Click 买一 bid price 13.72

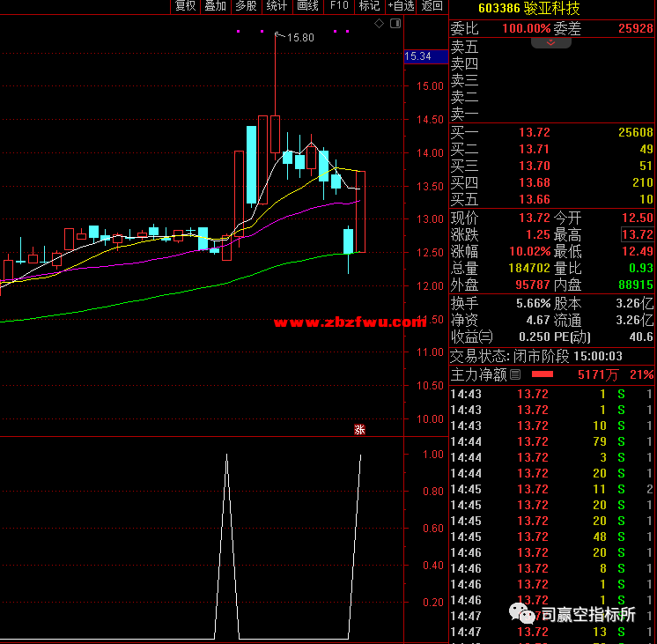tap(535, 132)
